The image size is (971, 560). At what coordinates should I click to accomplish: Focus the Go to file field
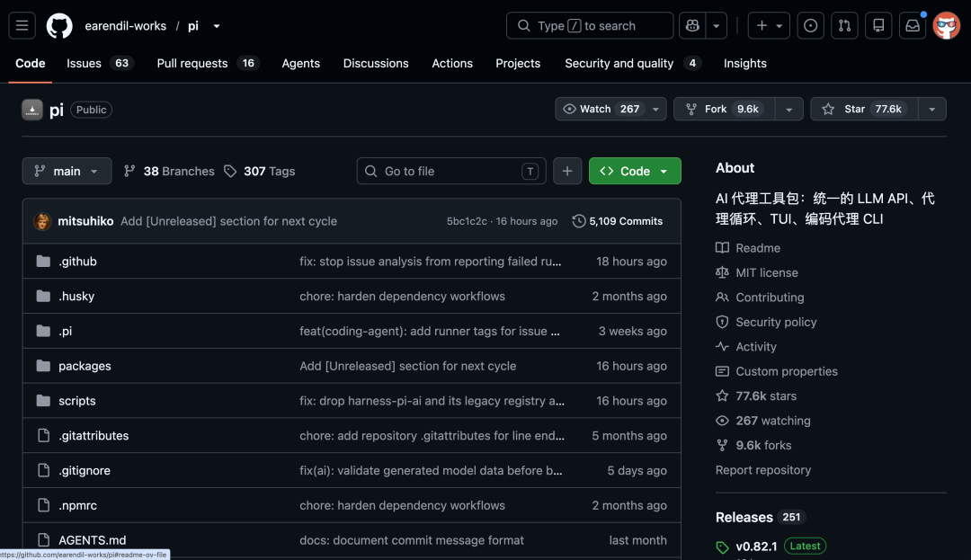(450, 171)
